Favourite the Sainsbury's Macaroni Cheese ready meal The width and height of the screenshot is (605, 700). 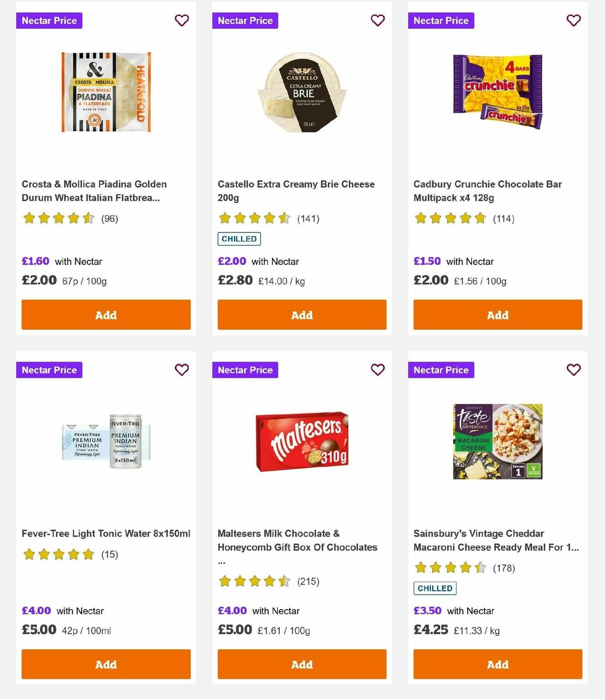click(x=573, y=370)
